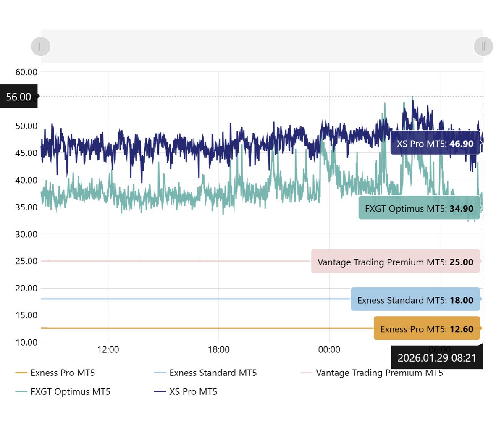Image resolution: width=504 pixels, height=425 pixels.
Task: Click the 15.00 y-axis label
Action: click(x=26, y=315)
